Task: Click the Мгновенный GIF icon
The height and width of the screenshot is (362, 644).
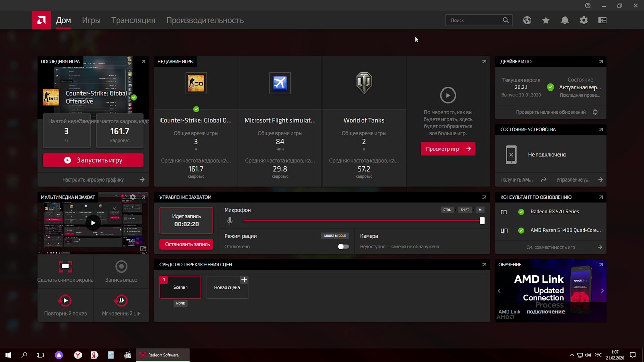Action: click(121, 301)
